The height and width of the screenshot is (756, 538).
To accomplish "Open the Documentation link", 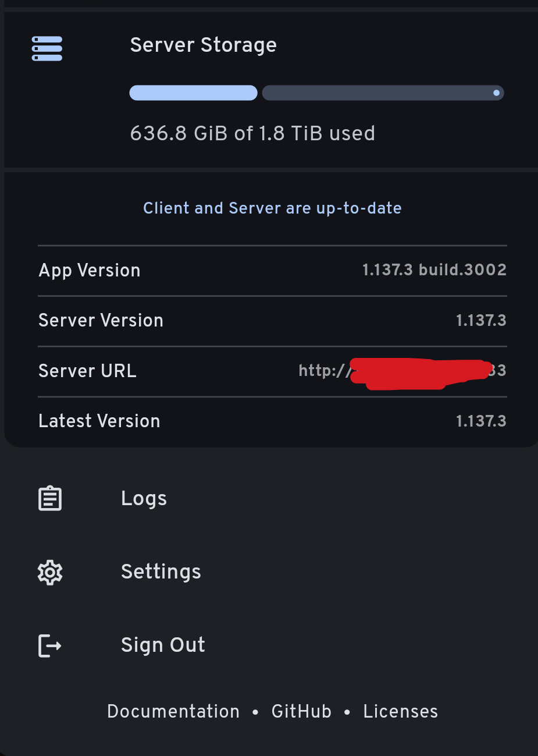I will point(173,711).
